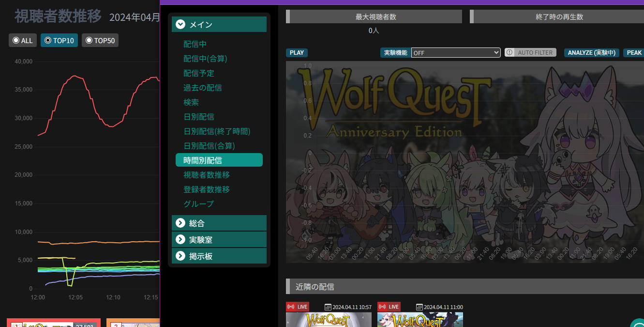The width and height of the screenshot is (644, 327).
Task: Open 視聴者数推移 in the side menu
Action: coord(207,175)
